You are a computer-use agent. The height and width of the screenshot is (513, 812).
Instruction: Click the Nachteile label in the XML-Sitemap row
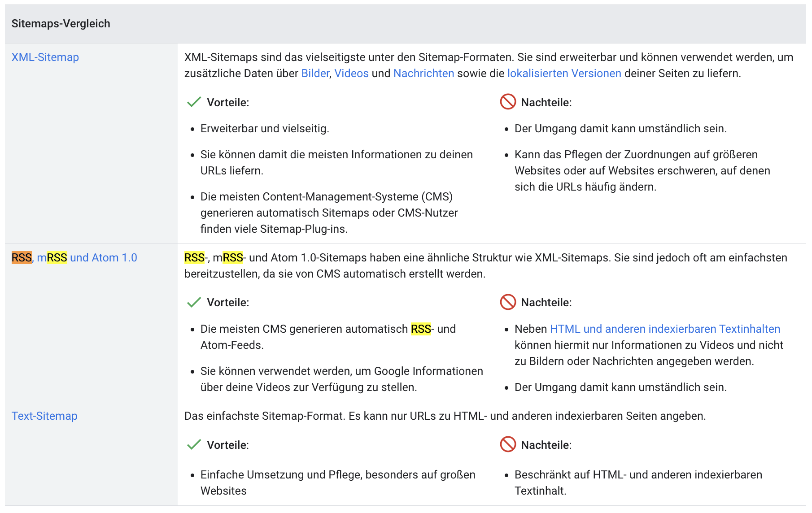point(546,103)
